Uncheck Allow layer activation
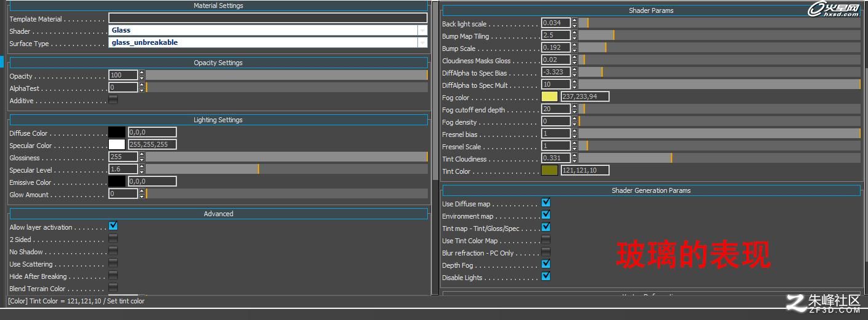Image resolution: width=868 pixels, height=320 pixels. point(113,226)
